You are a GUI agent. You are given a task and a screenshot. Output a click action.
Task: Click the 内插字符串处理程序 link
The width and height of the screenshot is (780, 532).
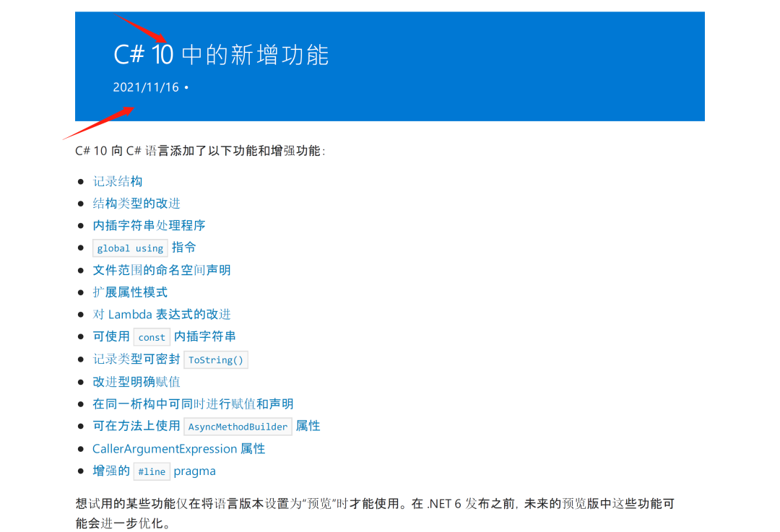point(149,226)
